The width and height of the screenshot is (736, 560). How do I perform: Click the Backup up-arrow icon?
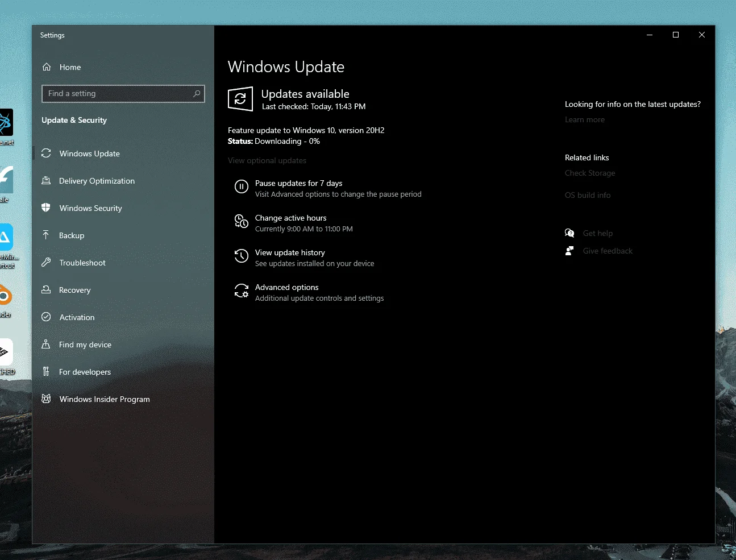(x=47, y=235)
